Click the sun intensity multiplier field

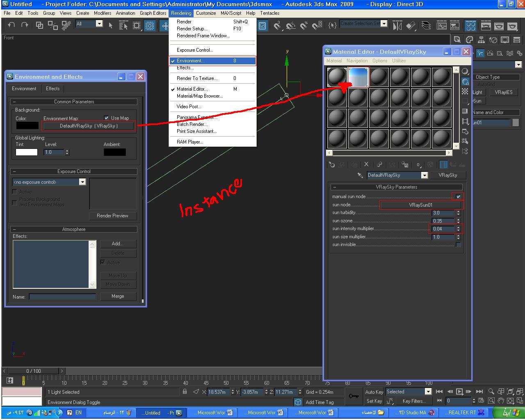pos(443,228)
